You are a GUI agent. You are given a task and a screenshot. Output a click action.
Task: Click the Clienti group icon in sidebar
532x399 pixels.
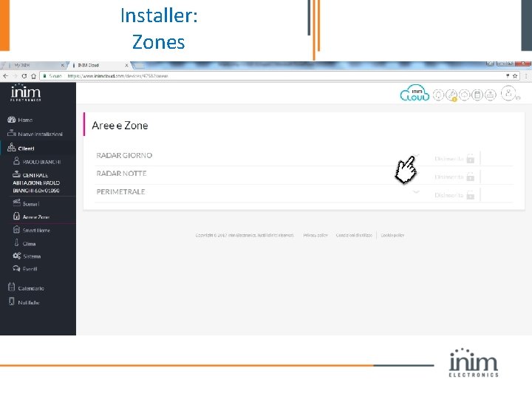(x=12, y=147)
